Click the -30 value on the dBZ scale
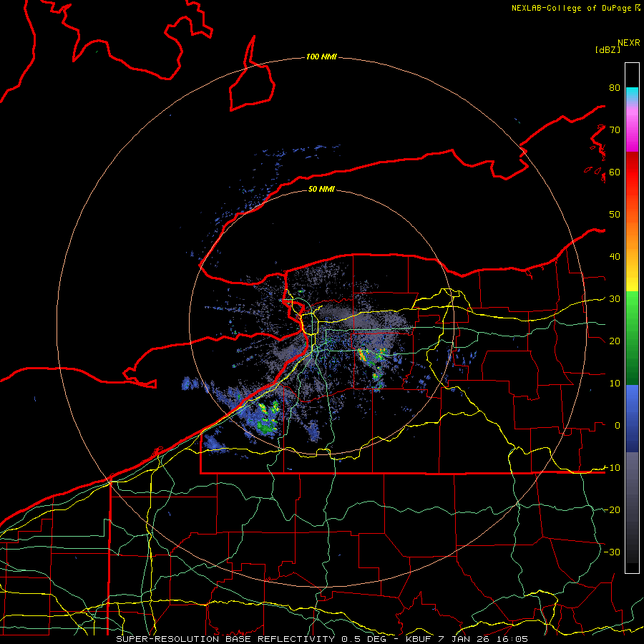644x644 pixels. [612, 552]
